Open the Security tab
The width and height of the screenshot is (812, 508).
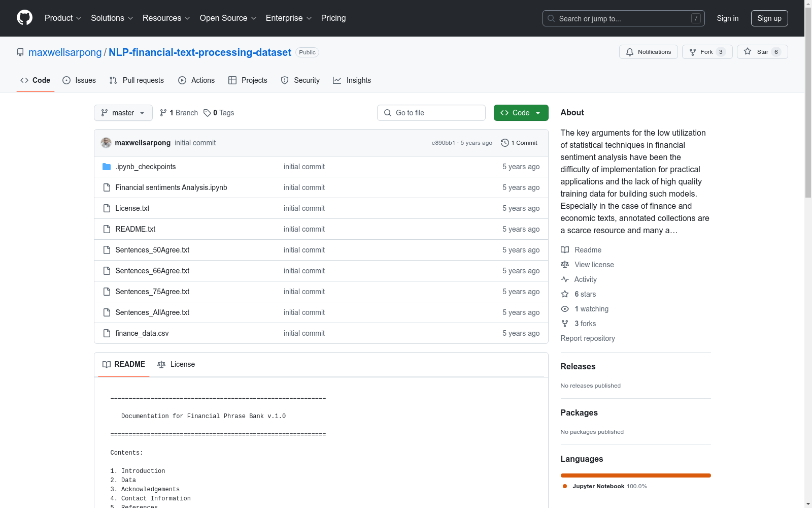(x=300, y=80)
